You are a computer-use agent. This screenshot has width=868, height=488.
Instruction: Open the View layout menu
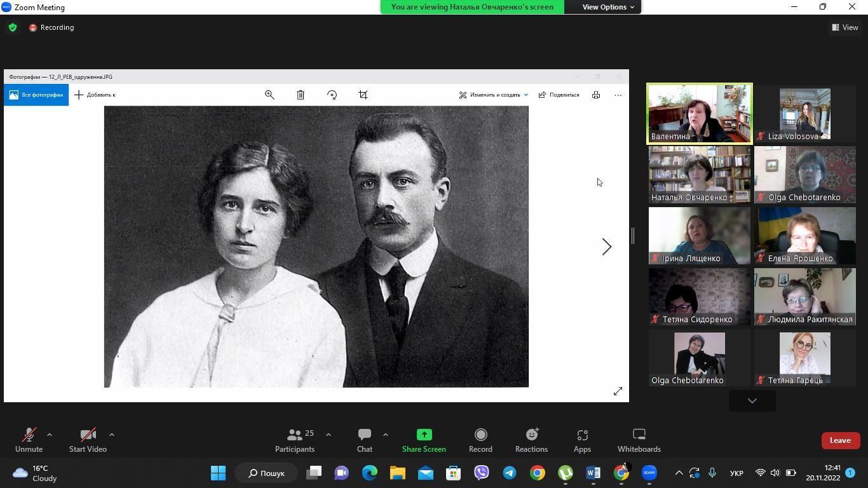click(x=845, y=27)
